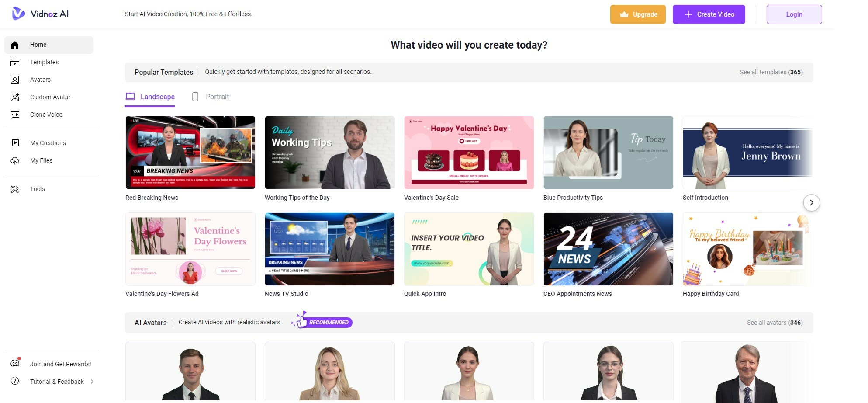868x403 pixels.
Task: Click the Create Video button
Action: (709, 14)
